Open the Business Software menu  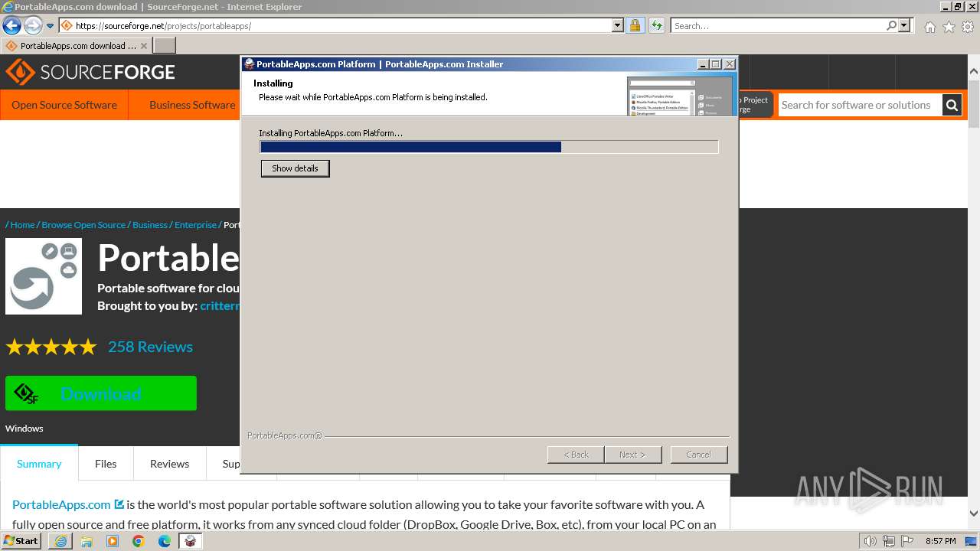(x=192, y=105)
